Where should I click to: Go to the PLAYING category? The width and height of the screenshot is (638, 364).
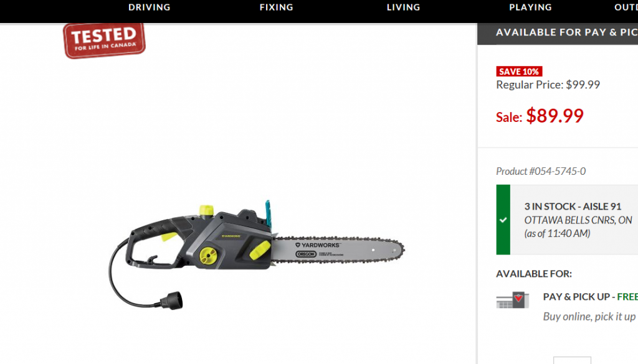530,7
